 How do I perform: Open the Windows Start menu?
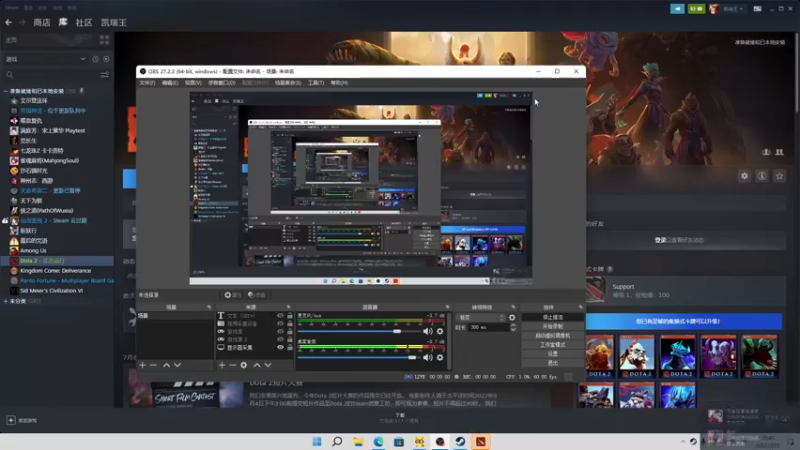pos(317,441)
